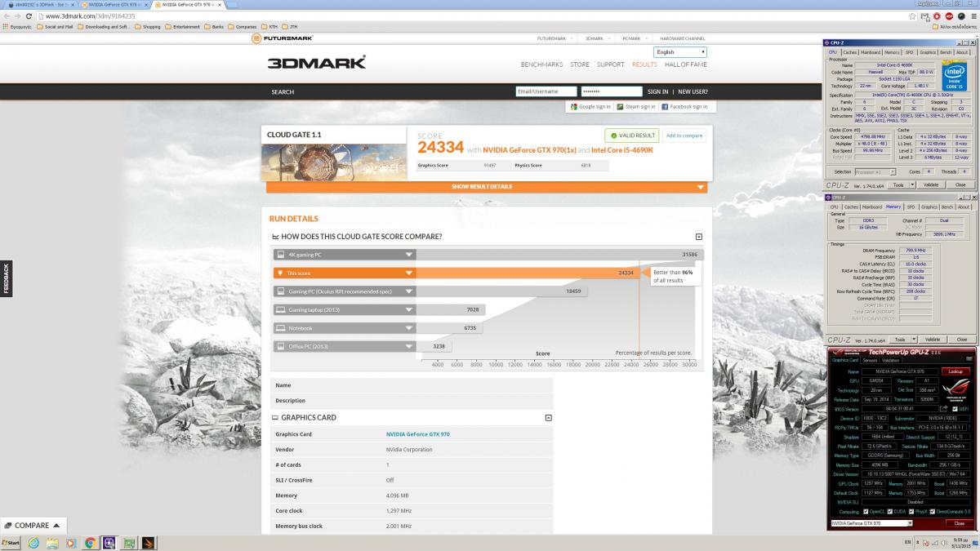Viewport: 980px width, 551px height.
Task: Click the Futuremark logo at top
Action: tap(282, 38)
